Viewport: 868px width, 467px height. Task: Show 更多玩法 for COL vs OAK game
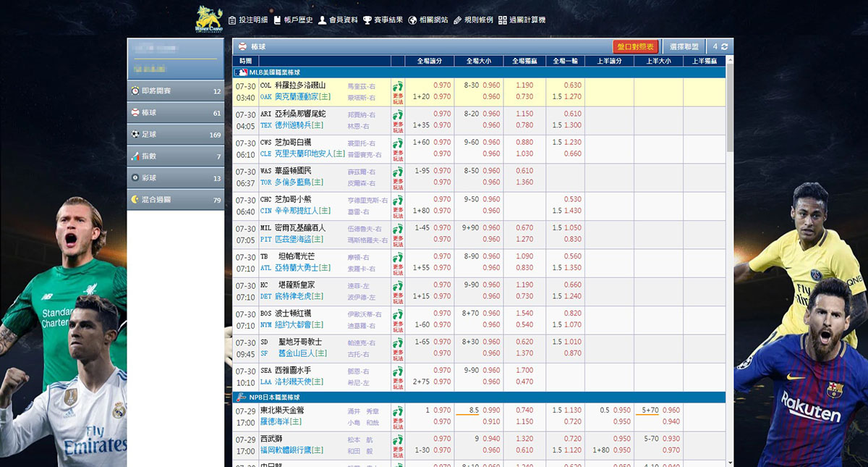pyautogui.click(x=398, y=92)
